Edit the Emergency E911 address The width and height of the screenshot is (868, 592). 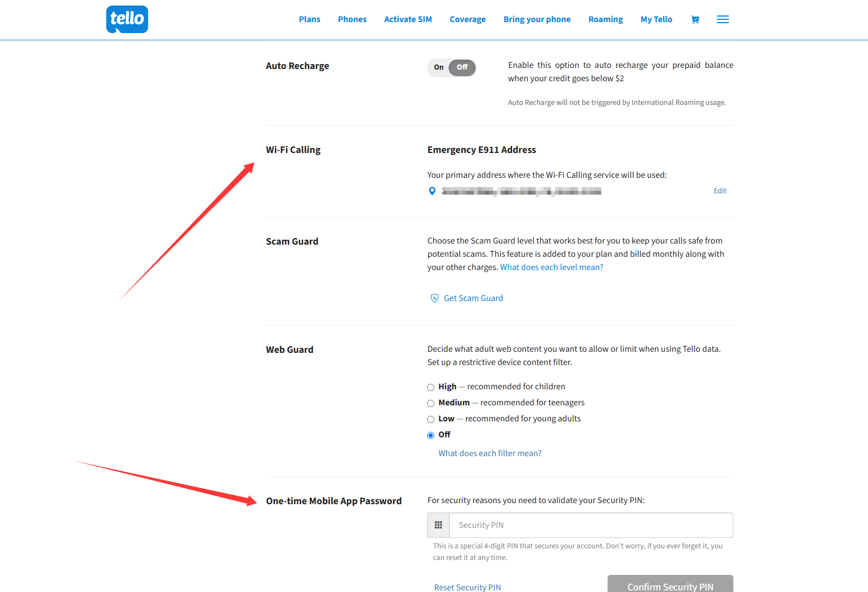tap(720, 191)
